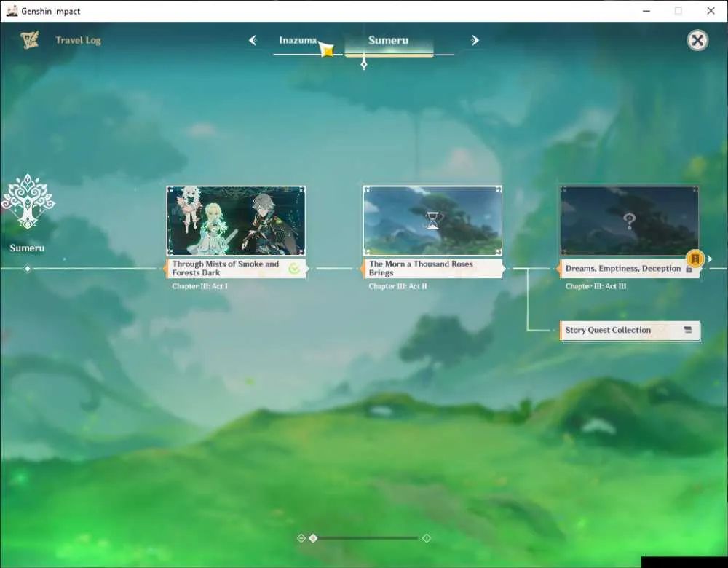The width and height of the screenshot is (728, 568).
Task: Advance timeline with small right arrow at edge
Action: (710, 259)
